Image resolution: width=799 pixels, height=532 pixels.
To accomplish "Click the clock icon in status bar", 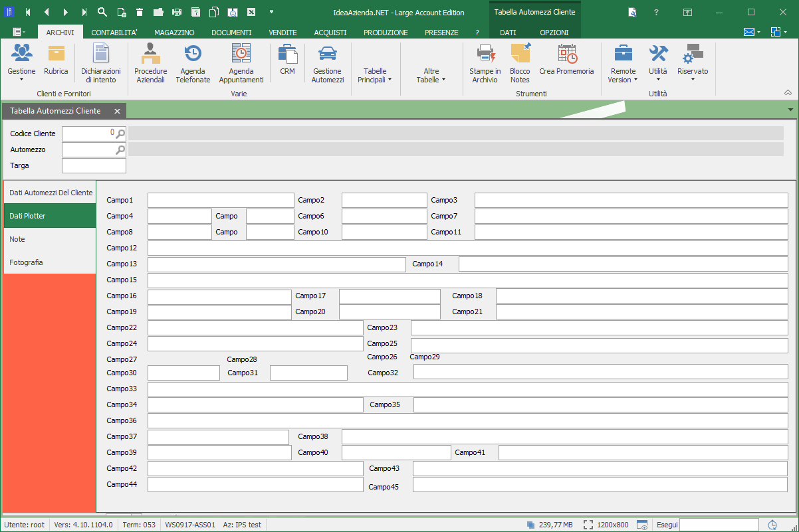I will tap(772, 525).
